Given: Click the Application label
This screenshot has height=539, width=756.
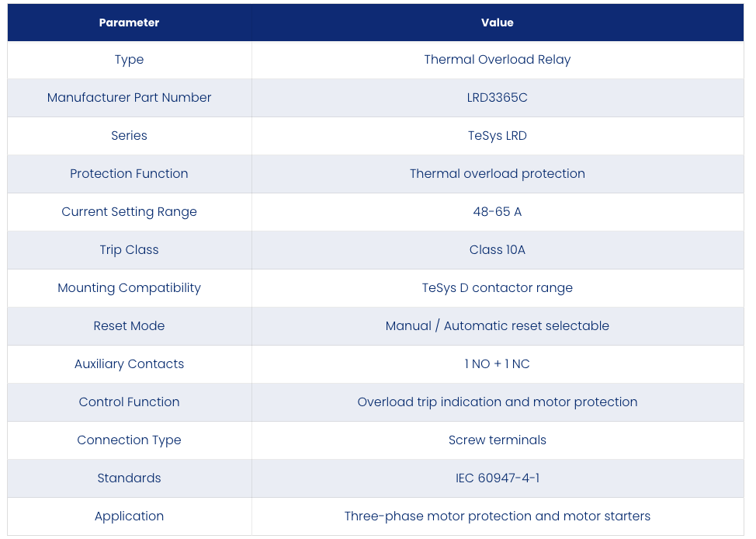Looking at the screenshot, I should (129, 516).
